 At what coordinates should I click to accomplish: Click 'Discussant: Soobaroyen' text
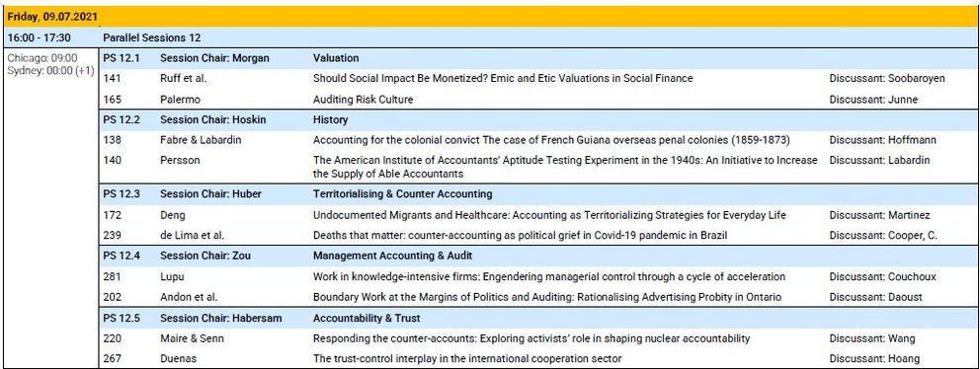[887, 79]
